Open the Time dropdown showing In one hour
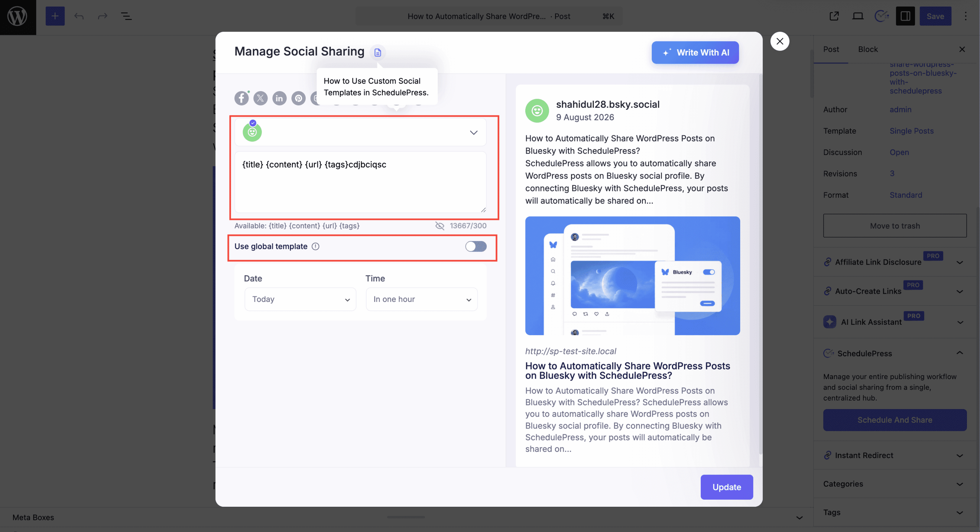Viewport: 980px width, 532px height. pyautogui.click(x=421, y=299)
